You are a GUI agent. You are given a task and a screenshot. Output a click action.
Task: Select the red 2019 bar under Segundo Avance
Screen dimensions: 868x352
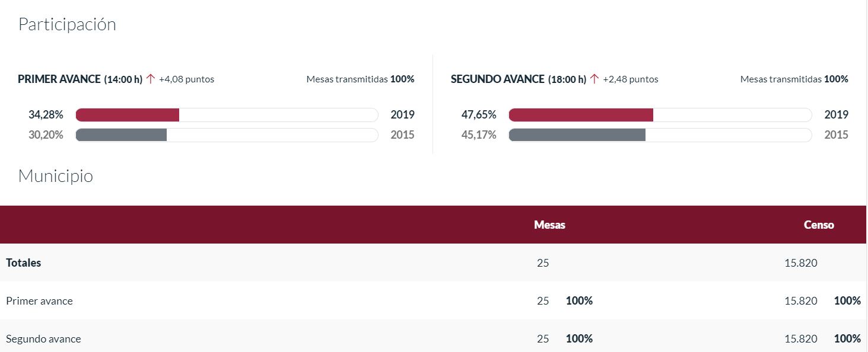[581, 115]
